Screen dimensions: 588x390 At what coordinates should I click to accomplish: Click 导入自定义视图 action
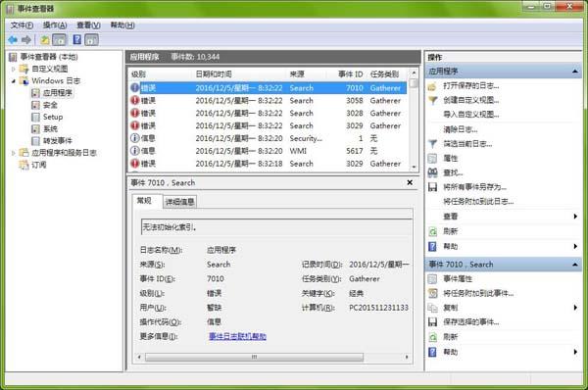coord(471,115)
